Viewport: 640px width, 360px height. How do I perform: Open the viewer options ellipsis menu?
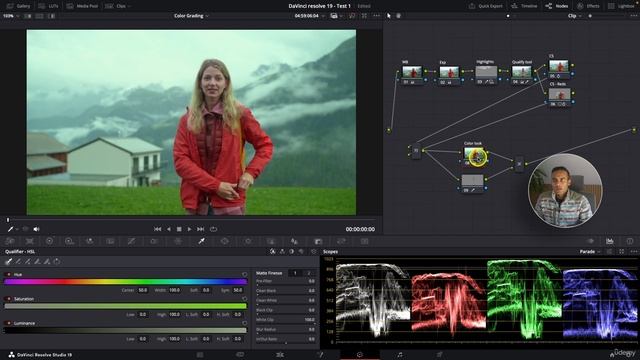pos(376,16)
